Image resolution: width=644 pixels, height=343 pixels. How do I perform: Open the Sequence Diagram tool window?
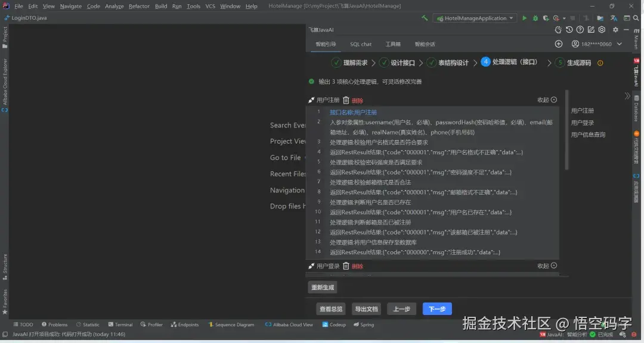(233, 325)
